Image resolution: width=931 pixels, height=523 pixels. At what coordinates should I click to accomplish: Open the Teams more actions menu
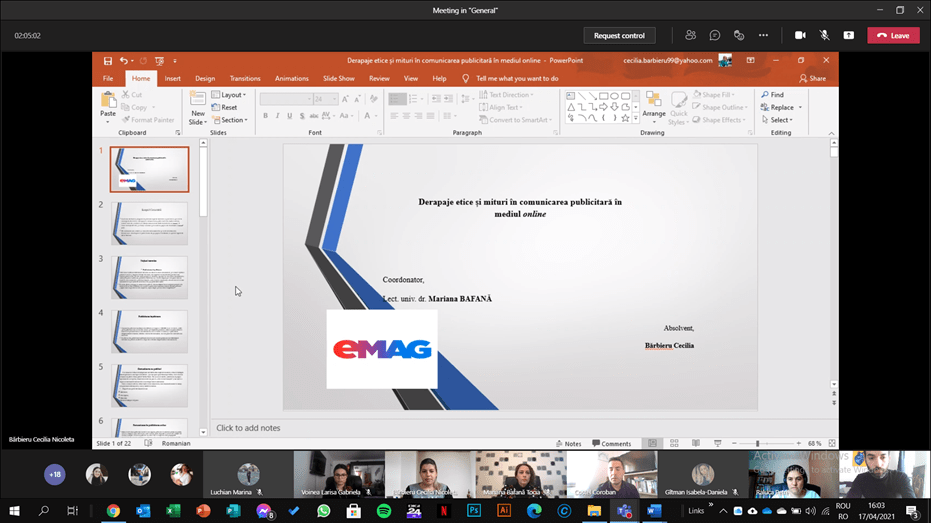tap(763, 35)
